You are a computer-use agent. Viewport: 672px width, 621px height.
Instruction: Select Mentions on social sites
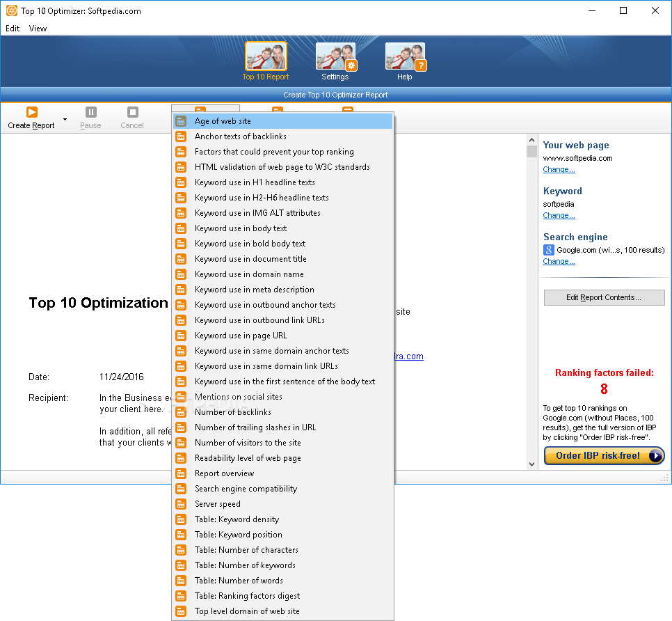[283, 397]
